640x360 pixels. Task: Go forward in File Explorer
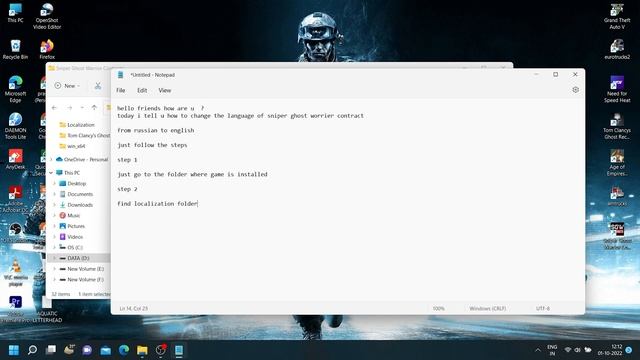[x=70, y=108]
